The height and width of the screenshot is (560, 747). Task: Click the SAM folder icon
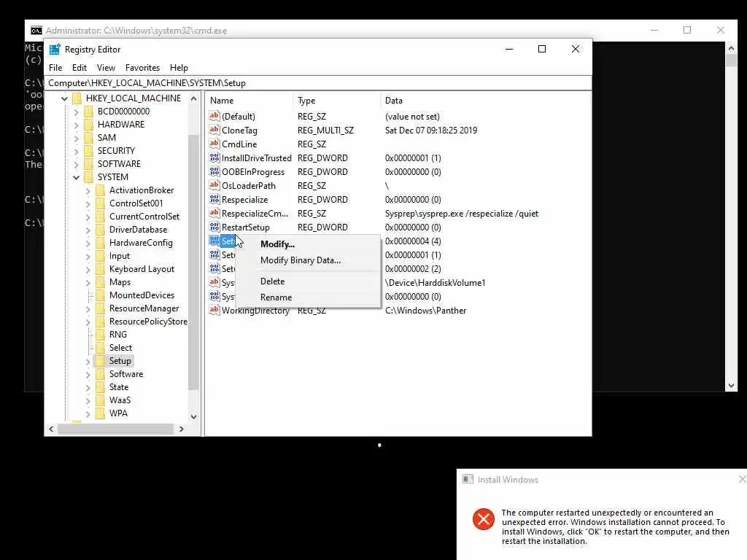pos(88,138)
